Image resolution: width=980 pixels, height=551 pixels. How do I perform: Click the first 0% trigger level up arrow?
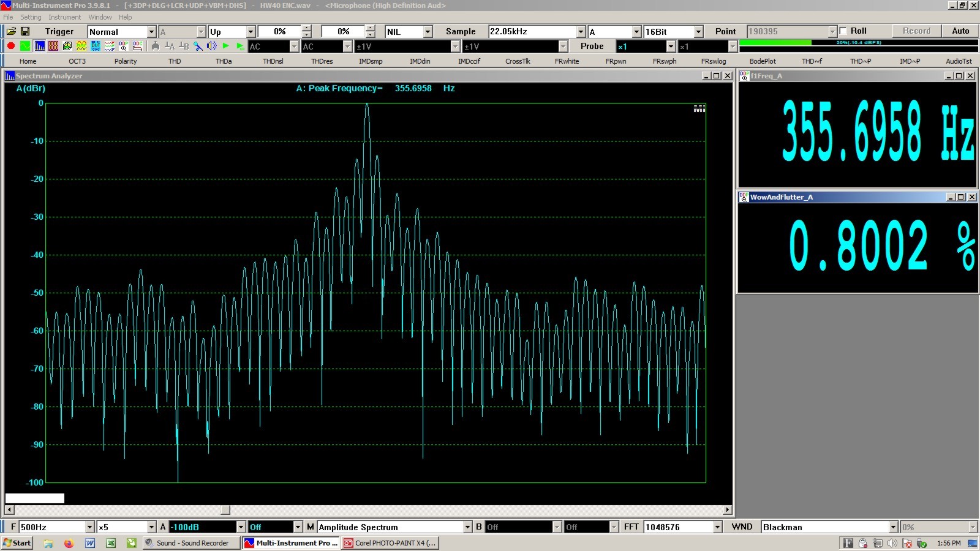click(307, 28)
